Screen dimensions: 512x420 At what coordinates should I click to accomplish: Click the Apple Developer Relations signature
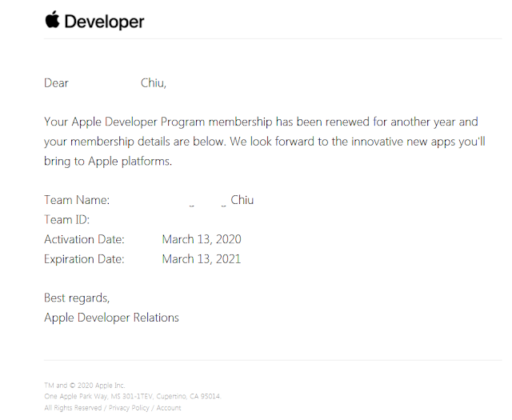(112, 318)
